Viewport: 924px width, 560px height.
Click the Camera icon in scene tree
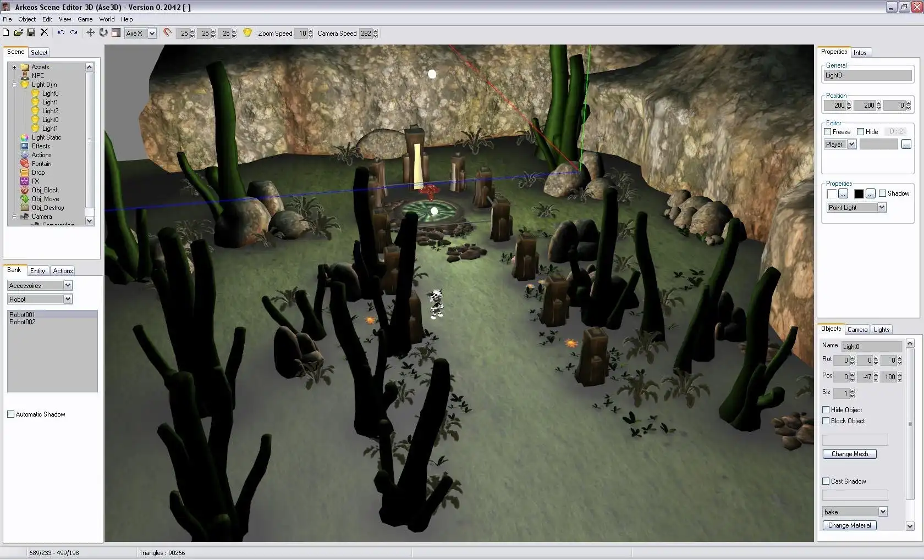click(x=25, y=217)
